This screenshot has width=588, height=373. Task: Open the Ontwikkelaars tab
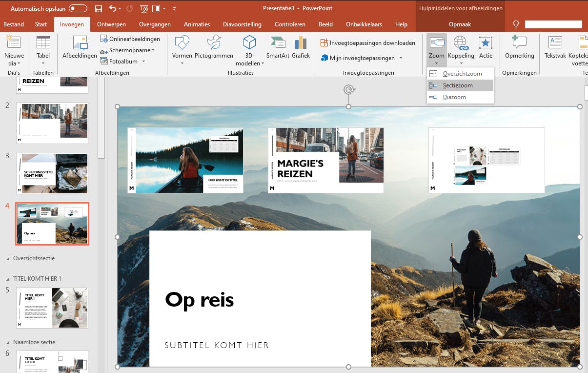364,24
